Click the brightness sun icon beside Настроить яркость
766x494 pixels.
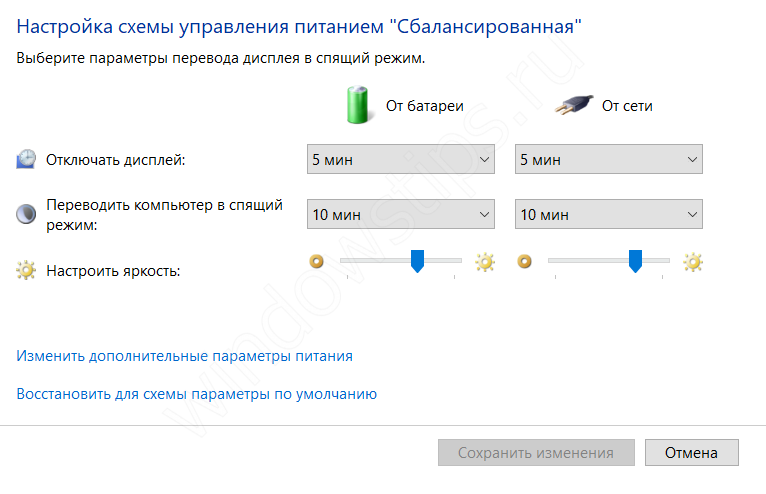coord(27,270)
